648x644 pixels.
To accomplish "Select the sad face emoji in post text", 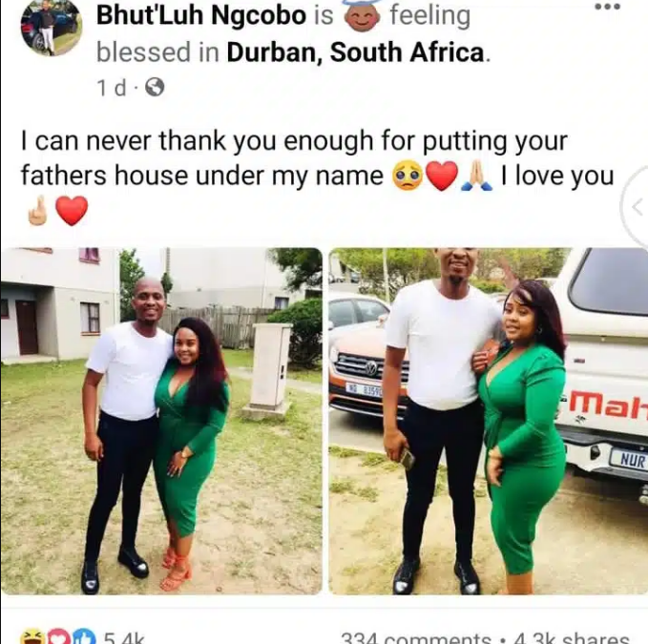I will 408,177.
